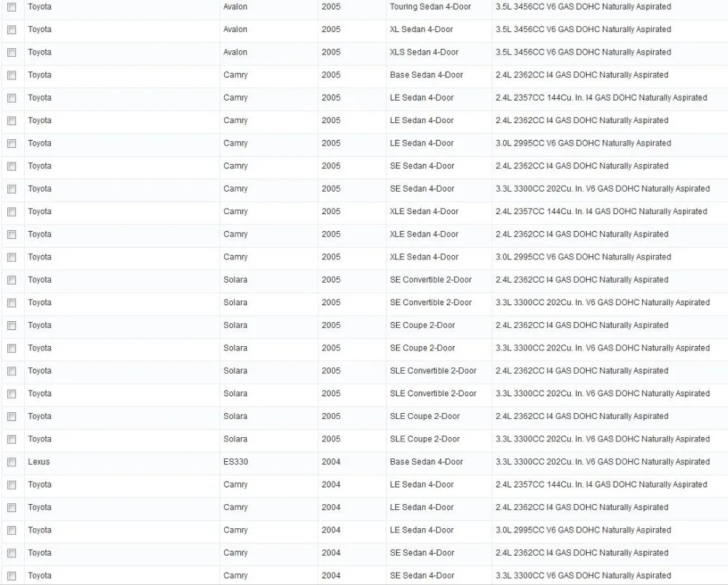
Task: Select the 2005 Camry XLE 2362CC checkbox
Action: 12,235
